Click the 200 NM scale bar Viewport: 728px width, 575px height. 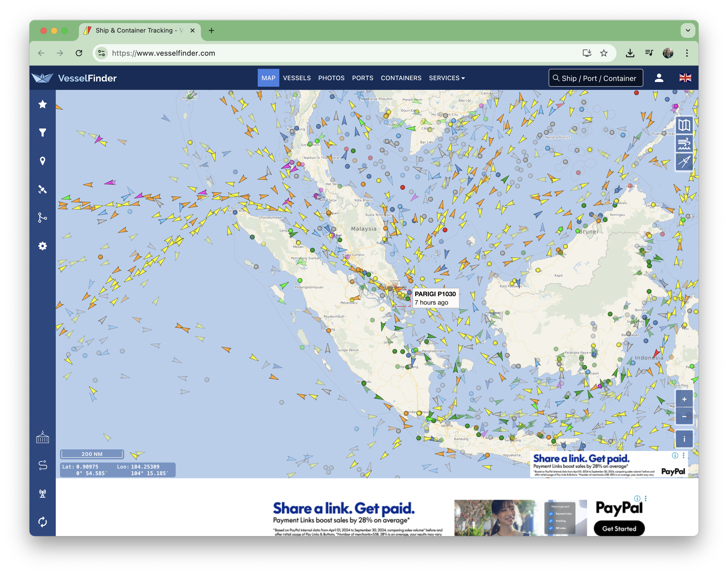point(92,454)
